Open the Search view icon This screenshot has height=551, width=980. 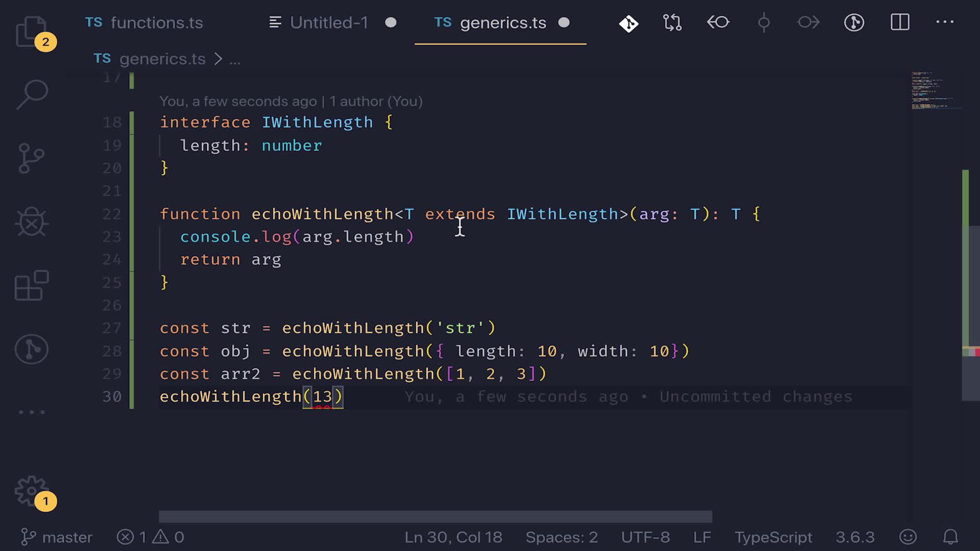(32, 94)
